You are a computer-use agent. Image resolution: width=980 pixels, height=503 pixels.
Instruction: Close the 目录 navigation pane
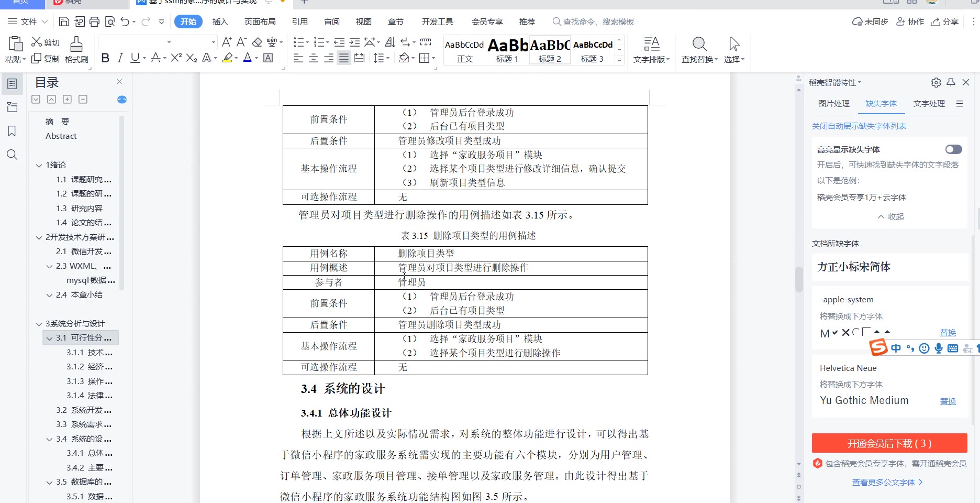[119, 82]
